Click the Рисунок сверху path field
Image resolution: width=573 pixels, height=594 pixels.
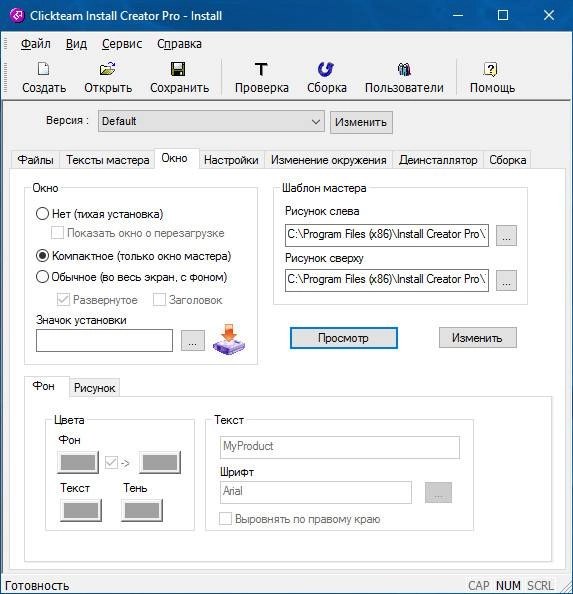tap(387, 280)
